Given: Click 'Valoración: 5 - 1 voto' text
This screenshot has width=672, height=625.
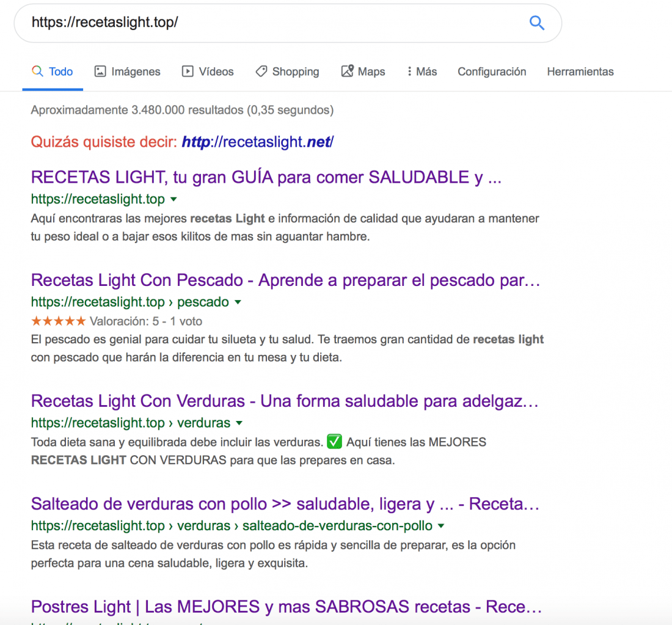Looking at the screenshot, I should [146, 321].
